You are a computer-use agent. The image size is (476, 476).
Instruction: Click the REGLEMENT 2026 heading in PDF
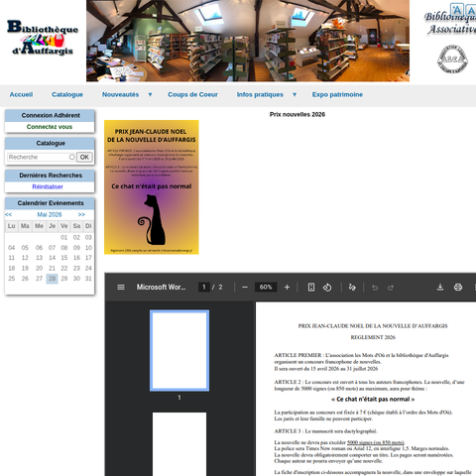pos(373,337)
